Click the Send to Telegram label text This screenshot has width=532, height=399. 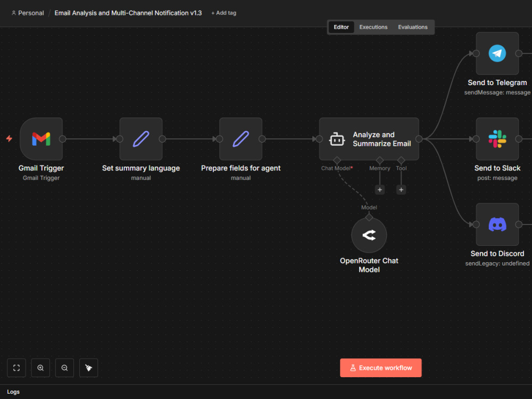tap(497, 83)
